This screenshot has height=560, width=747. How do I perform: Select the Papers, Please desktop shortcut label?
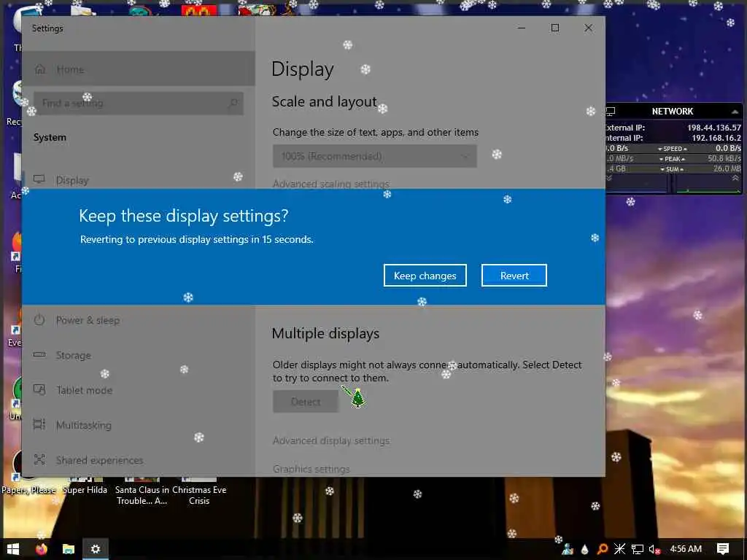tap(28, 490)
